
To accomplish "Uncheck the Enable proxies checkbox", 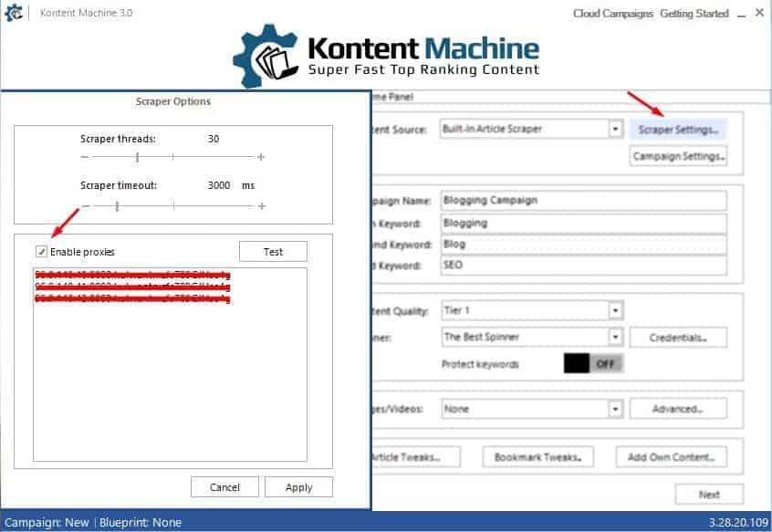I will click(x=41, y=252).
